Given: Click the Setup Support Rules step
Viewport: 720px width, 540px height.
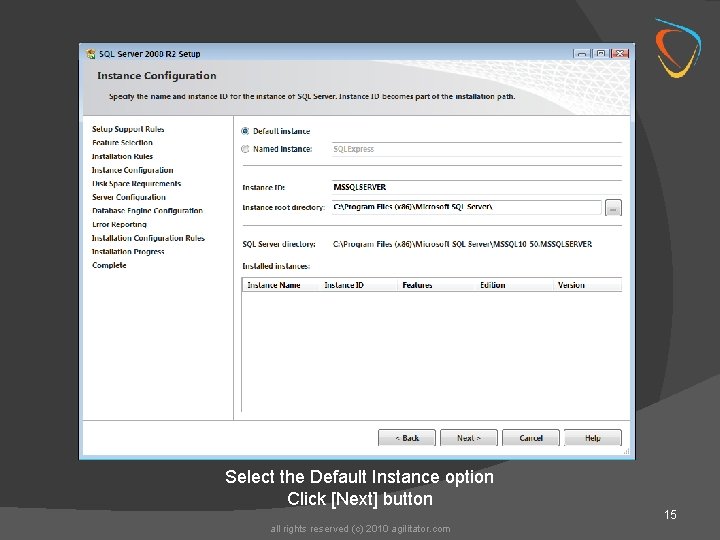Looking at the screenshot, I should click(128, 129).
